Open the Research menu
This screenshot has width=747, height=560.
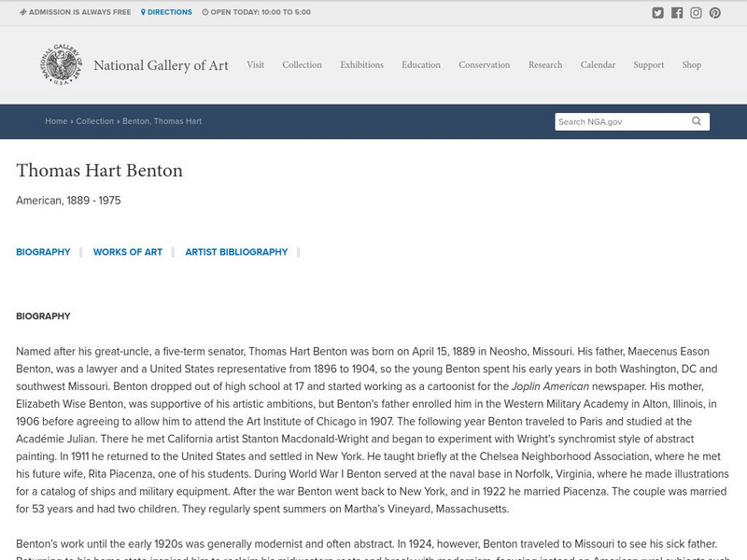point(545,64)
